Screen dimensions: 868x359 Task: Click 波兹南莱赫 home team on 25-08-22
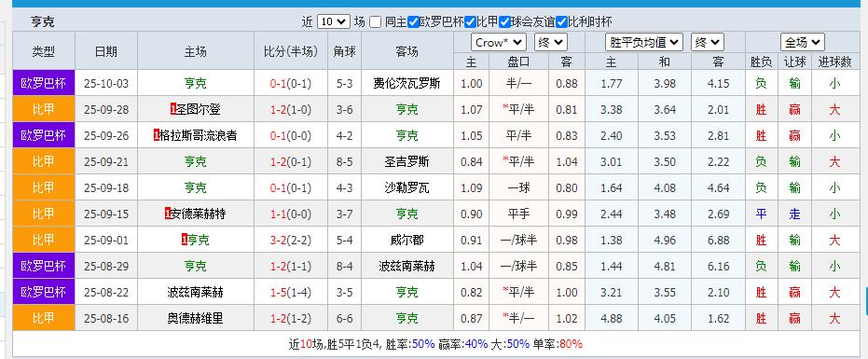(196, 292)
